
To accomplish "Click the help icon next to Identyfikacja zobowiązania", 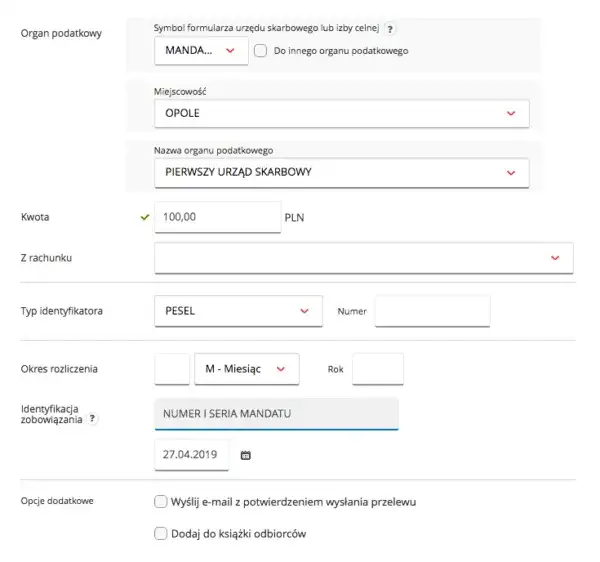I will [92, 419].
